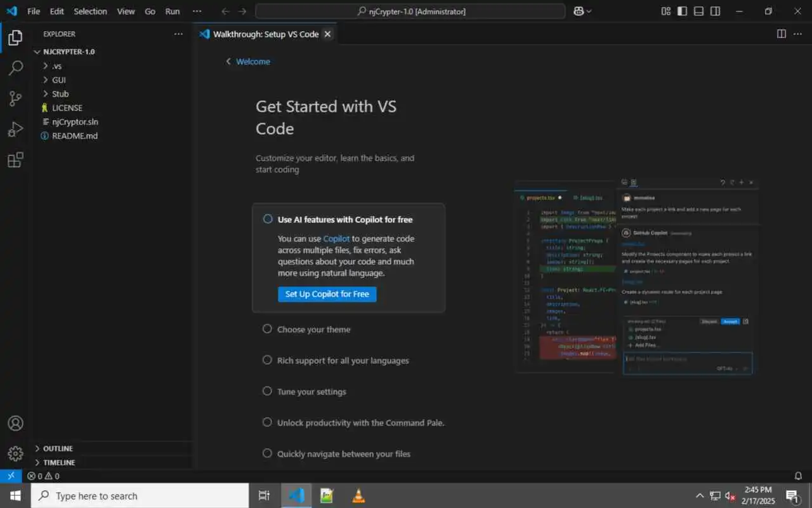Viewport: 812px width, 508px height.
Task: Open the Windows Action Center notification icon
Action: pos(792,496)
